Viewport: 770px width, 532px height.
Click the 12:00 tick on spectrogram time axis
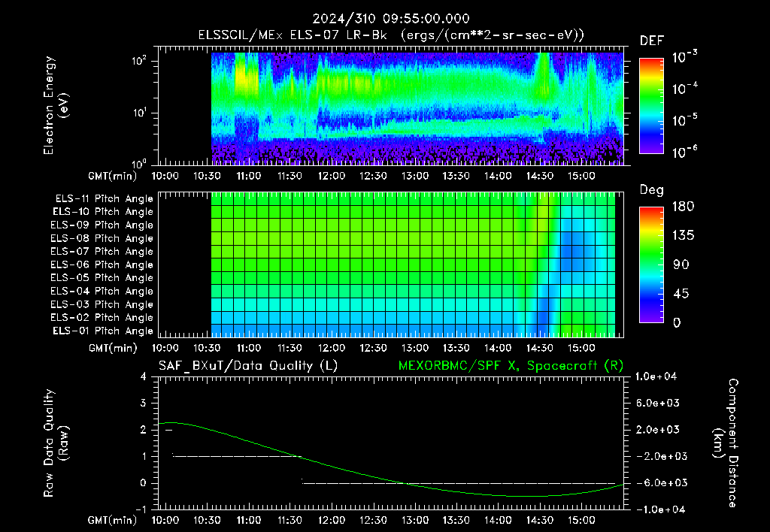click(x=332, y=176)
